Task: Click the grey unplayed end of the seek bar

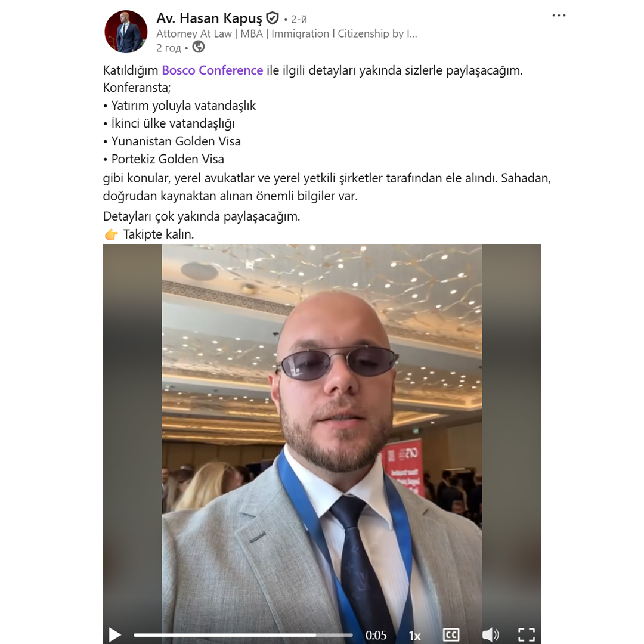Action: [x=335, y=635]
